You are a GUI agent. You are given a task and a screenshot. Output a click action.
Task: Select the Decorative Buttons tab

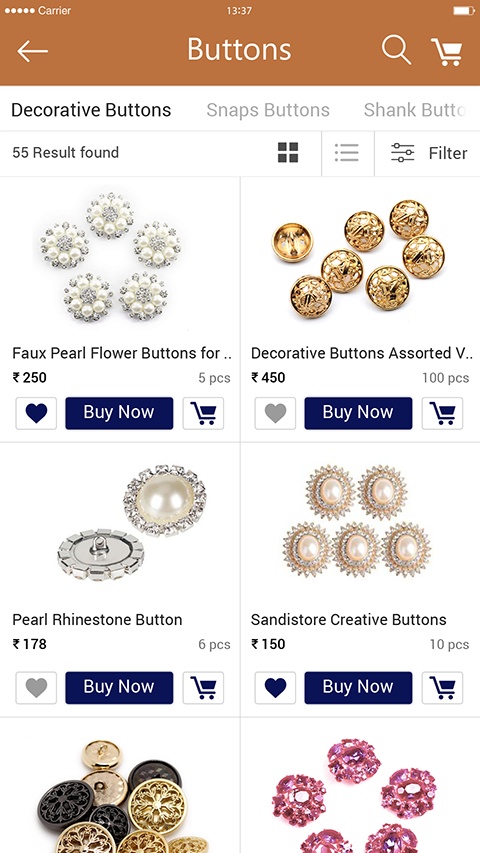pos(91,110)
